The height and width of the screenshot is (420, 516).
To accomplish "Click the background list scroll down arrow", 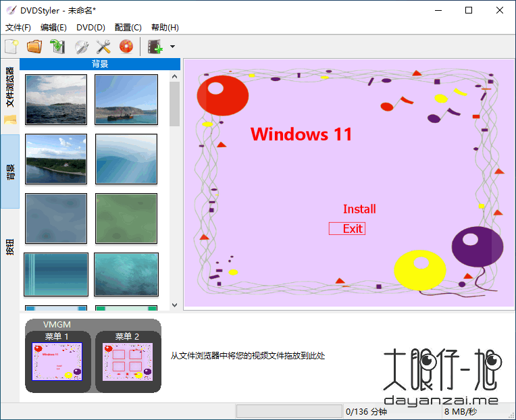I will [175, 305].
